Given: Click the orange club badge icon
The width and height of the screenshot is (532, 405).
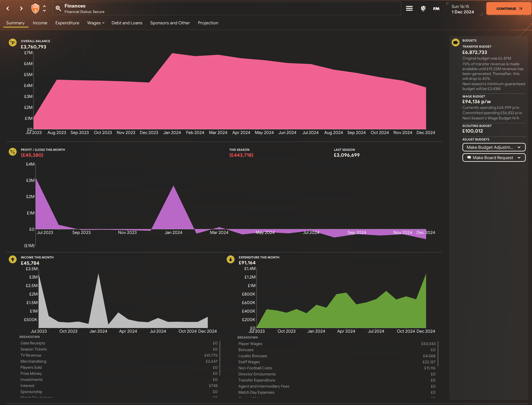Looking at the screenshot, I should 35,9.
